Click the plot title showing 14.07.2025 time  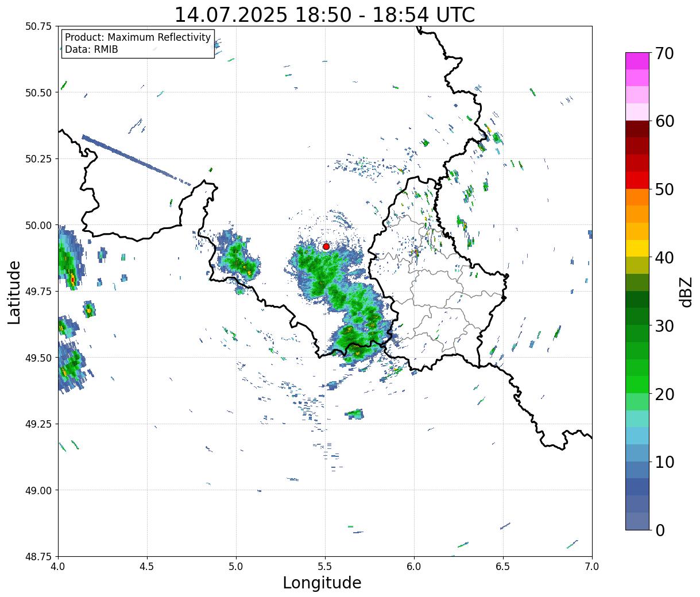click(324, 14)
